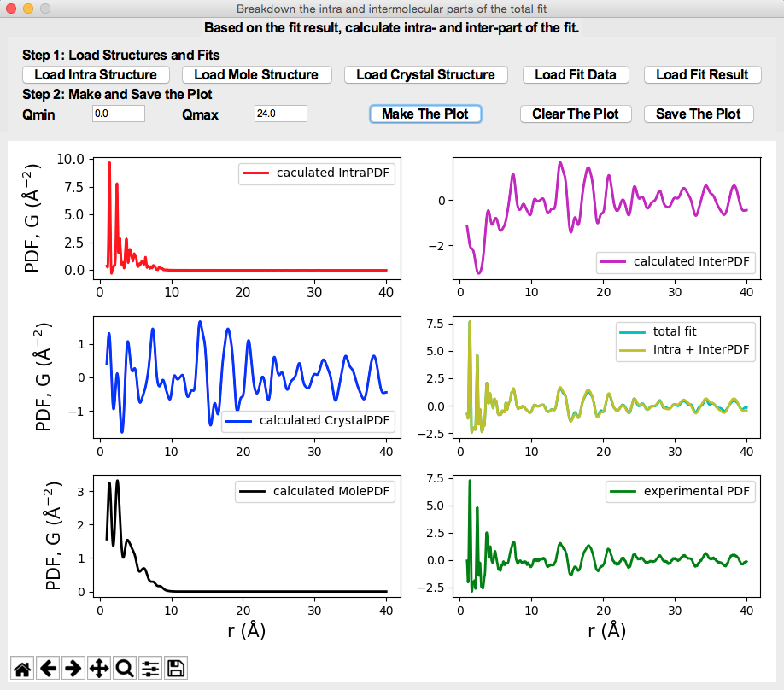The width and height of the screenshot is (784, 690).
Task: Click the calculated CrystalPDF legend
Action: [x=307, y=420]
